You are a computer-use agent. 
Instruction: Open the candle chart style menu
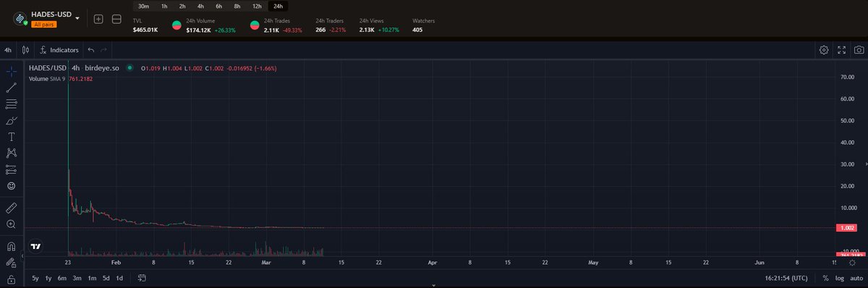[x=25, y=50]
